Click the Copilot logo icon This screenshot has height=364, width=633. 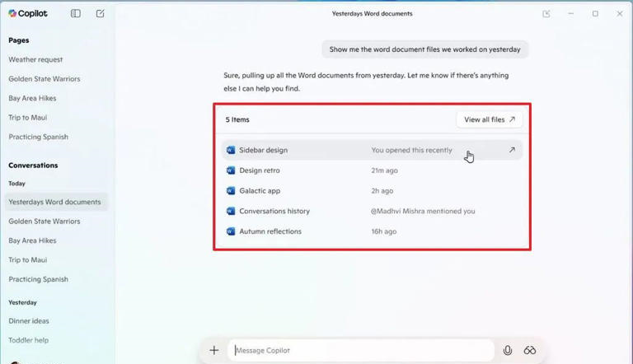coord(12,13)
